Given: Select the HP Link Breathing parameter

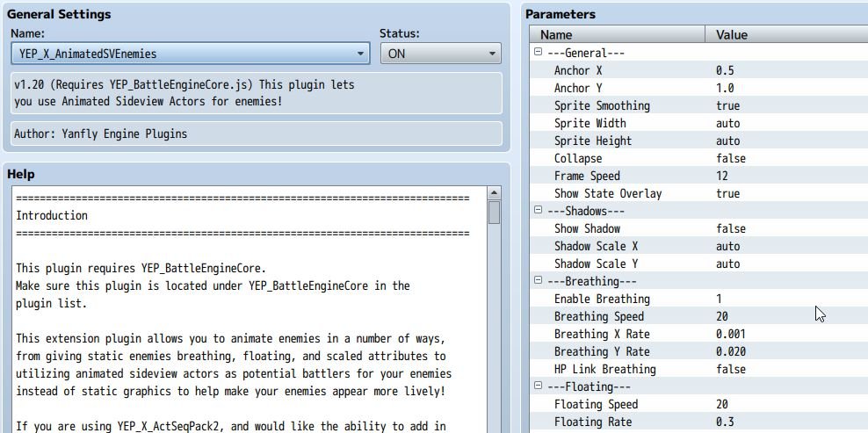Looking at the screenshot, I should tap(698, 369).
